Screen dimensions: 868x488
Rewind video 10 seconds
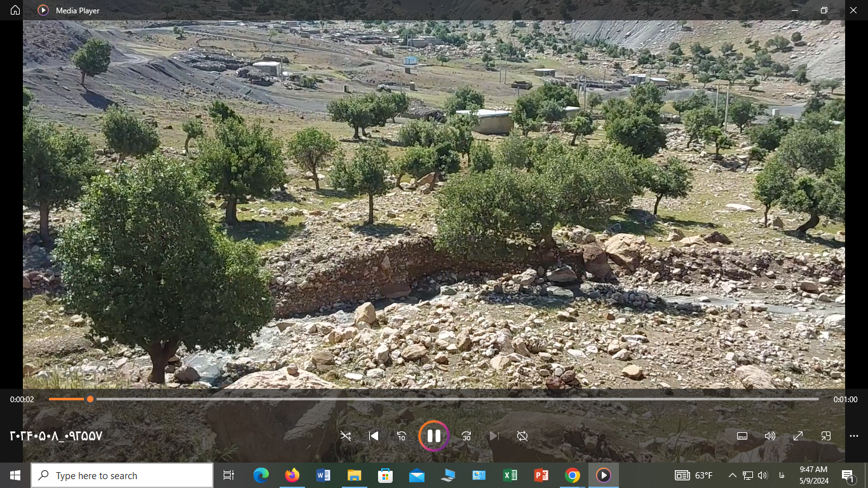[x=402, y=436]
